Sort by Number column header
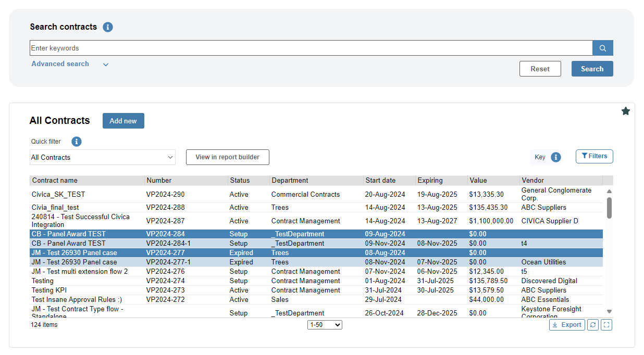 (186, 181)
